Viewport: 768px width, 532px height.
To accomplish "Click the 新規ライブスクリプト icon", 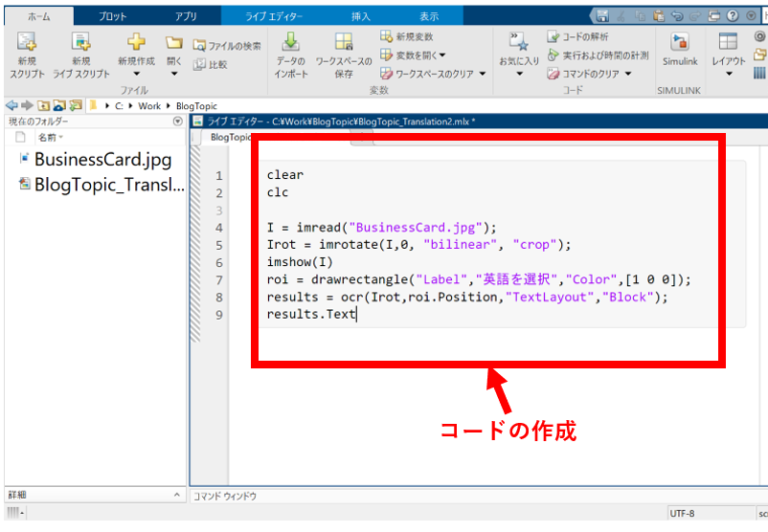I will [x=81, y=43].
